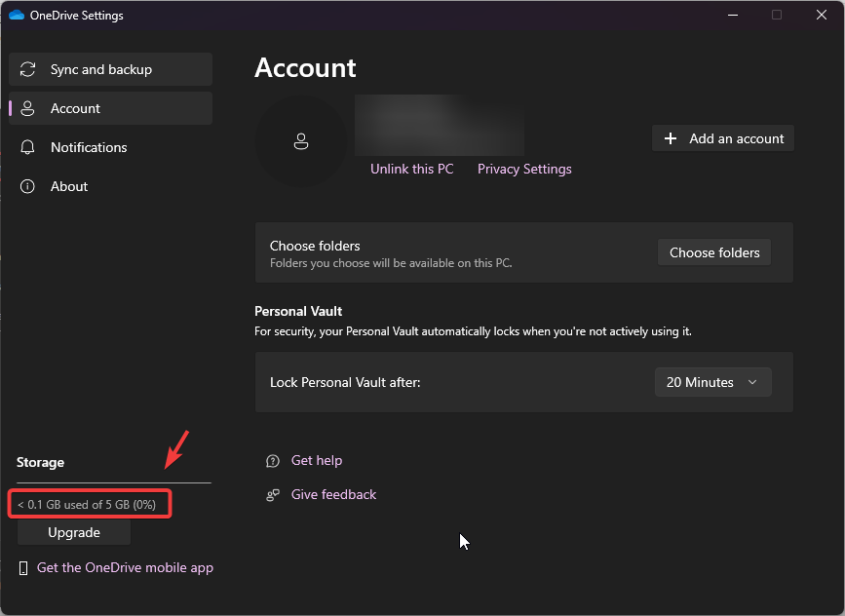Switch to the Notifications tab
This screenshot has width=845, height=616.
point(89,148)
